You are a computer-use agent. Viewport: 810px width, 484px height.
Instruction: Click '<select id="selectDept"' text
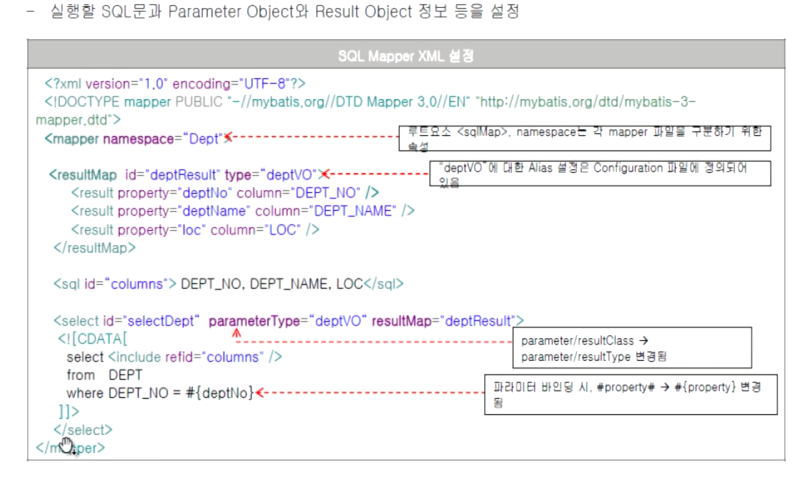127,321
